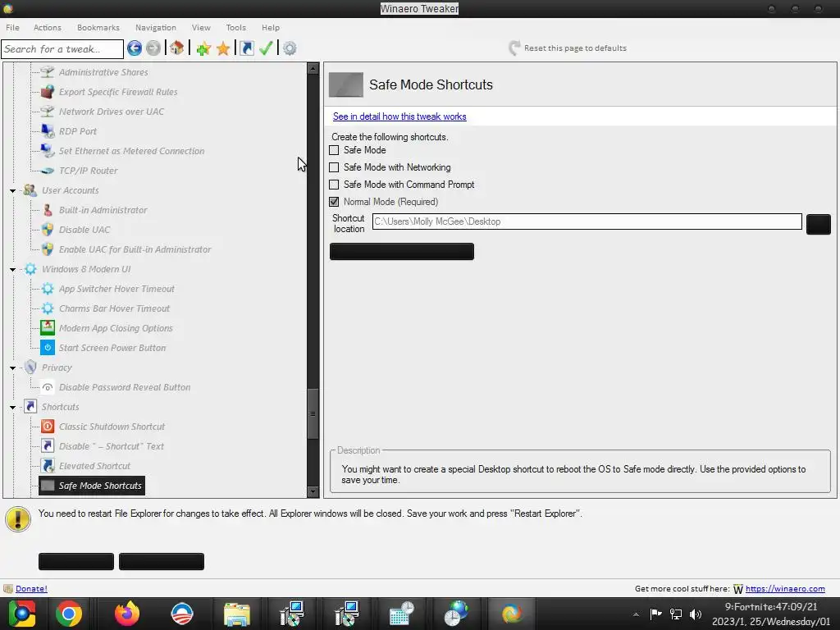The height and width of the screenshot is (630, 840).
Task: Click the first black button under restart notice
Action: click(x=76, y=561)
